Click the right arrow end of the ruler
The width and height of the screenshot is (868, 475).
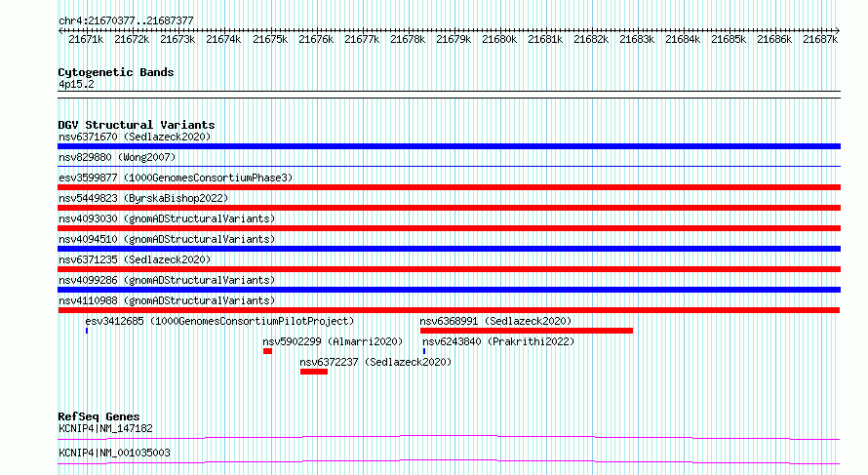[x=838, y=30]
